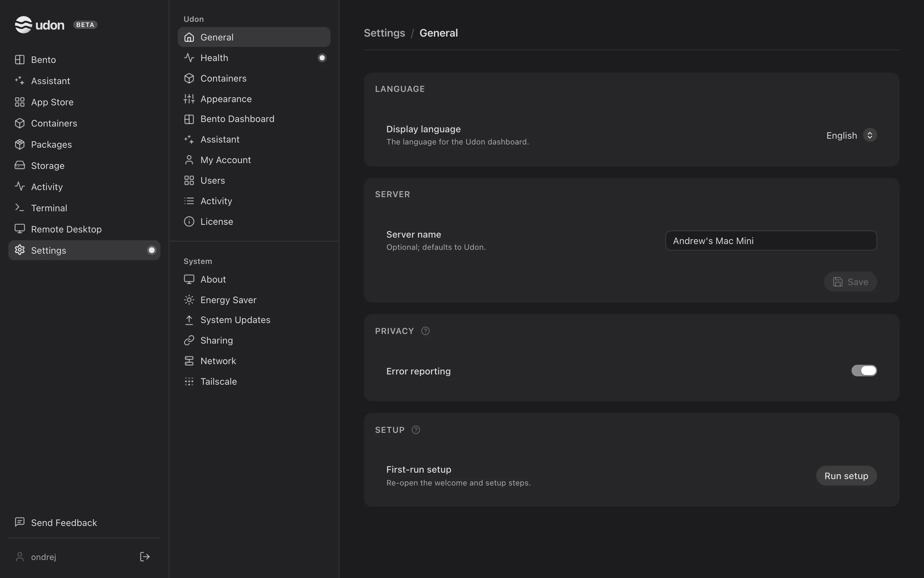Screen dimensions: 924x578
Task: Click the Privacy help question mark icon
Action: (425, 331)
